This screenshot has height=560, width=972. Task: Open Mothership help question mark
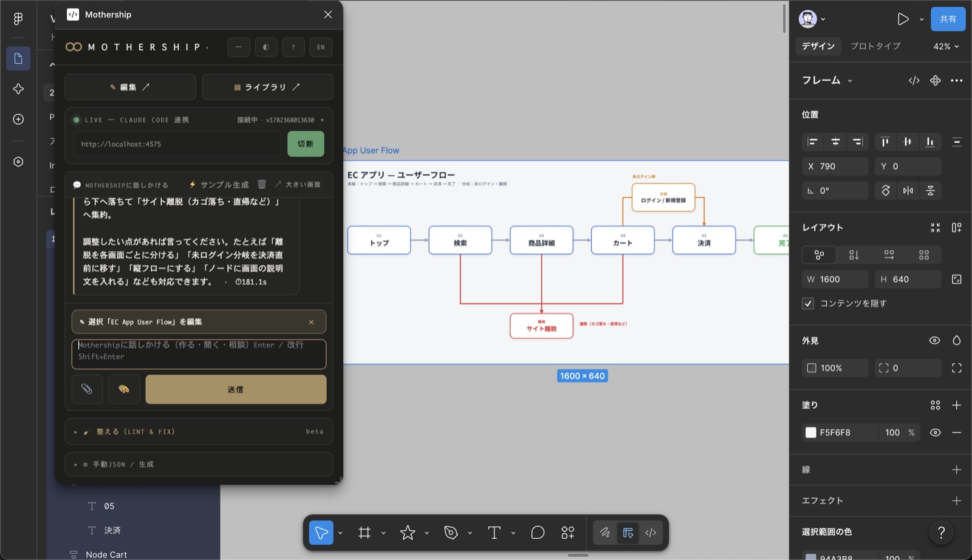pyautogui.click(x=293, y=47)
